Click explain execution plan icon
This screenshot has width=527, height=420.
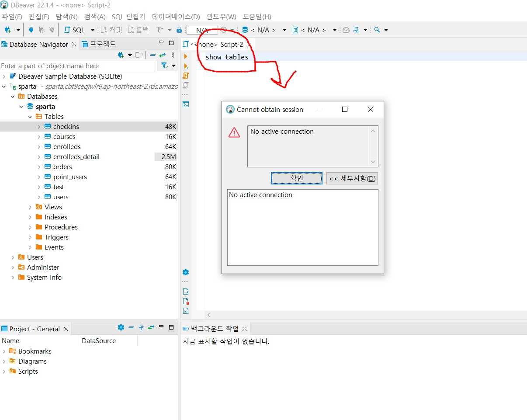186,86
